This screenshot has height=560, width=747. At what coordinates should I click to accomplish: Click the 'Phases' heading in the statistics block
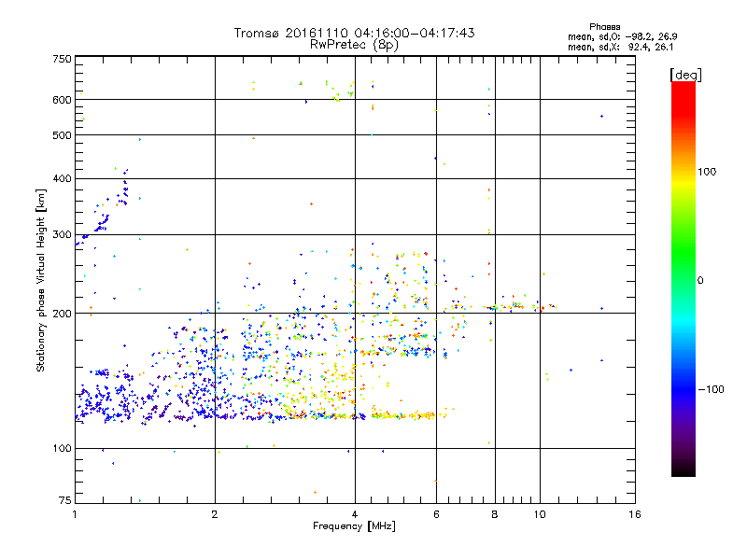coord(604,27)
